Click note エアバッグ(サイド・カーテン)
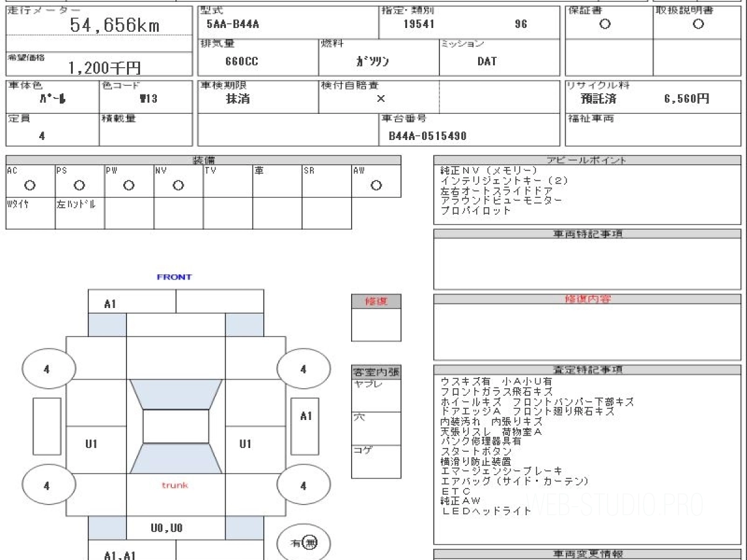 pyautogui.click(x=514, y=481)
